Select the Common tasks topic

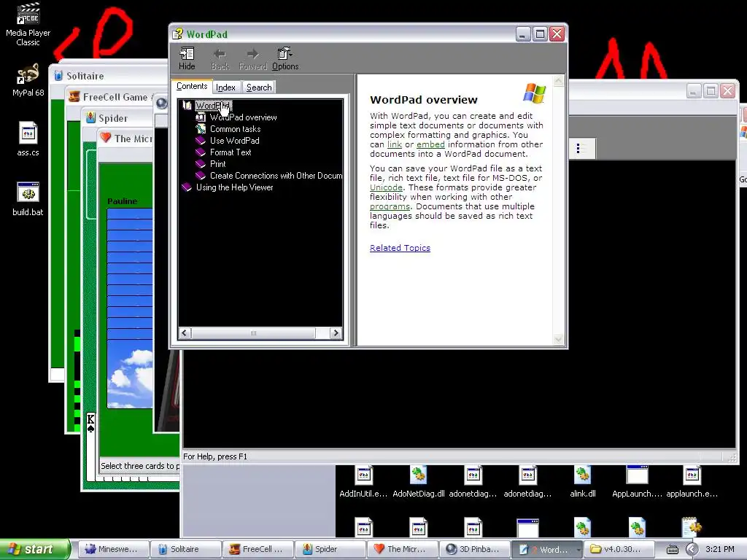pyautogui.click(x=235, y=129)
